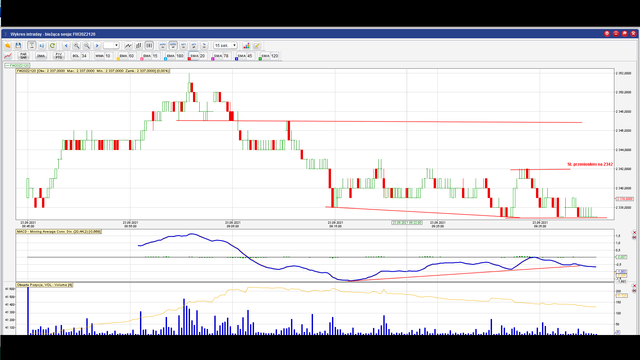The width and height of the screenshot is (640, 360).
Task: Click the dark red icon under MACD X
Action: (634, 237)
